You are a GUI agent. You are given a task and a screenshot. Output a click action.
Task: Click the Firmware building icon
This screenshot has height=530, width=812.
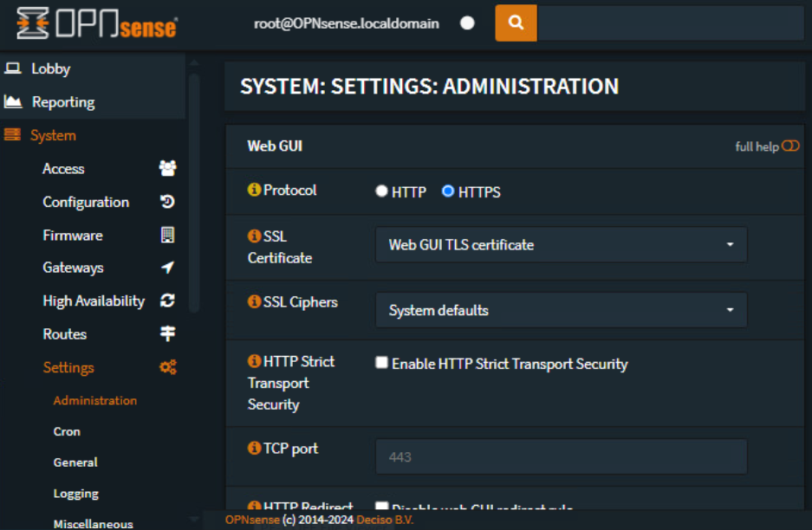coord(167,235)
